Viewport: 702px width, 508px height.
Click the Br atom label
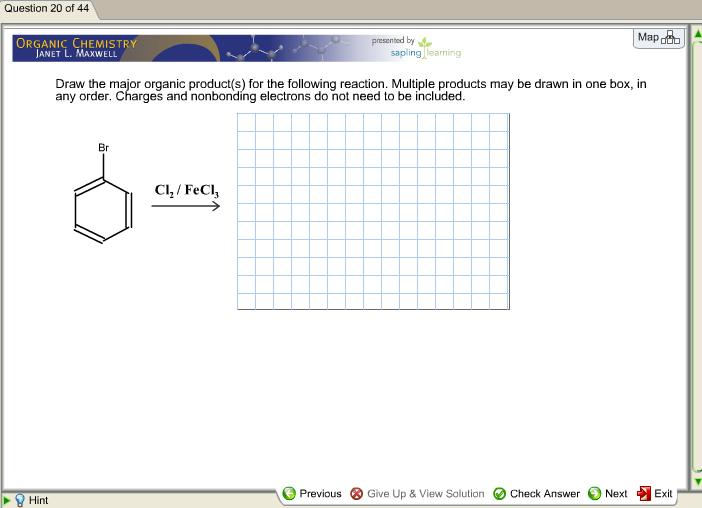(x=103, y=148)
